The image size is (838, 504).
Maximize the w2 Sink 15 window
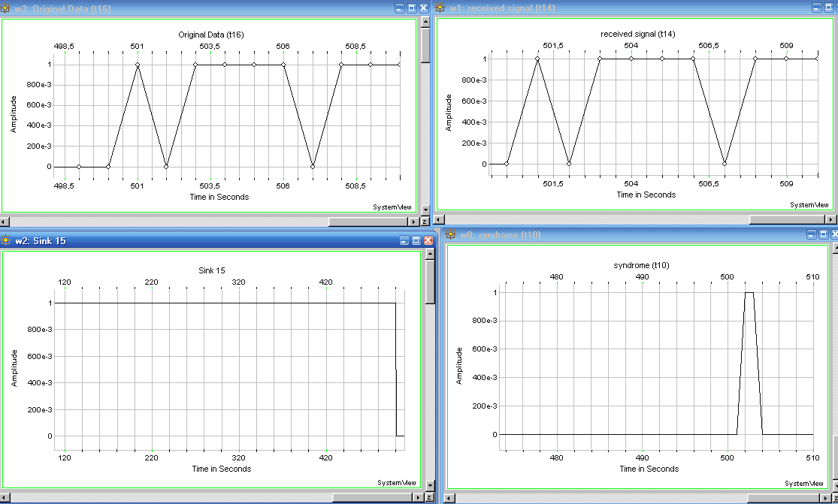[x=416, y=241]
